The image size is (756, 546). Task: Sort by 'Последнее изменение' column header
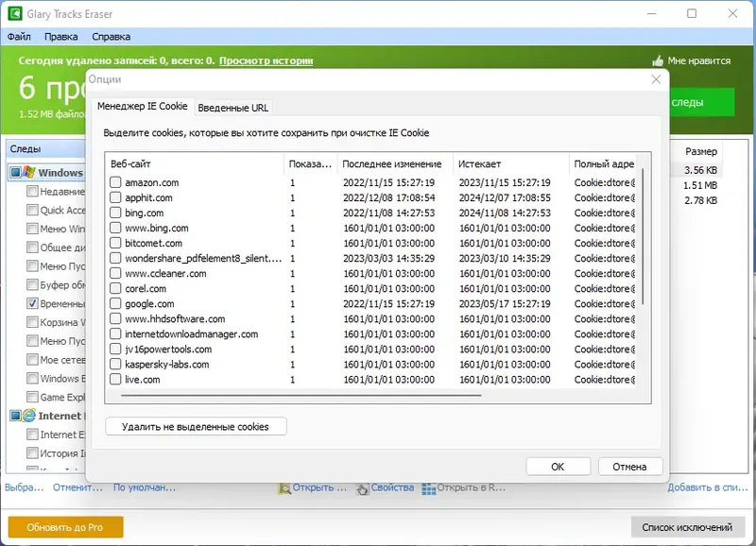[395, 163]
